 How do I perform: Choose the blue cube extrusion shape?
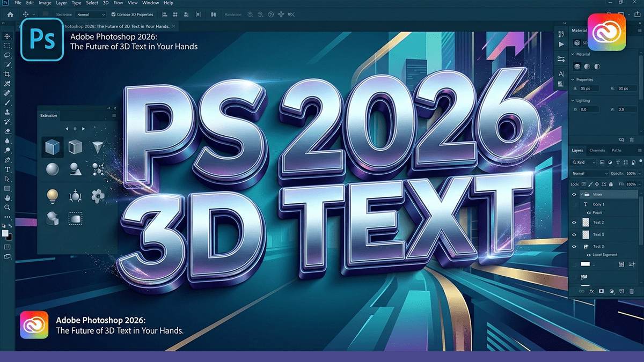click(53, 146)
